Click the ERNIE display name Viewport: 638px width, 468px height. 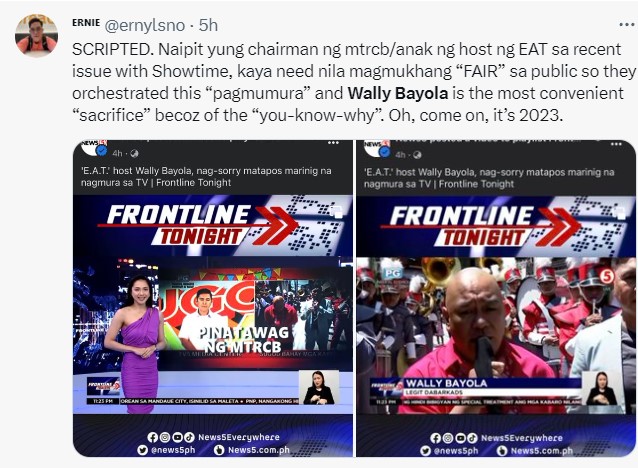click(86, 23)
